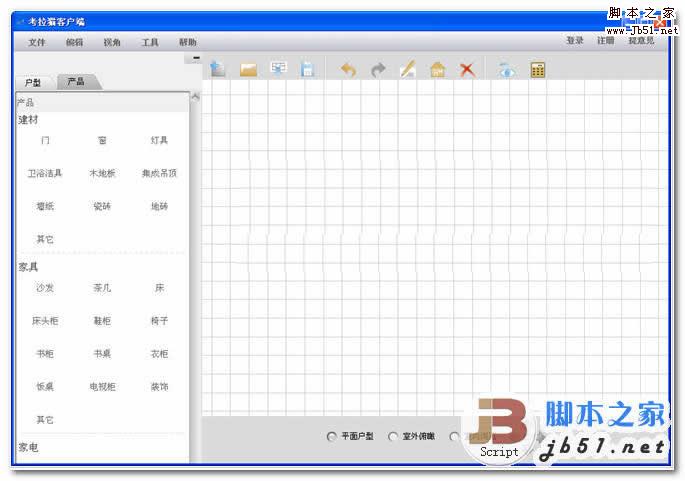685x481 pixels.
Task: Select the 平面户型 radio button
Action: point(331,436)
